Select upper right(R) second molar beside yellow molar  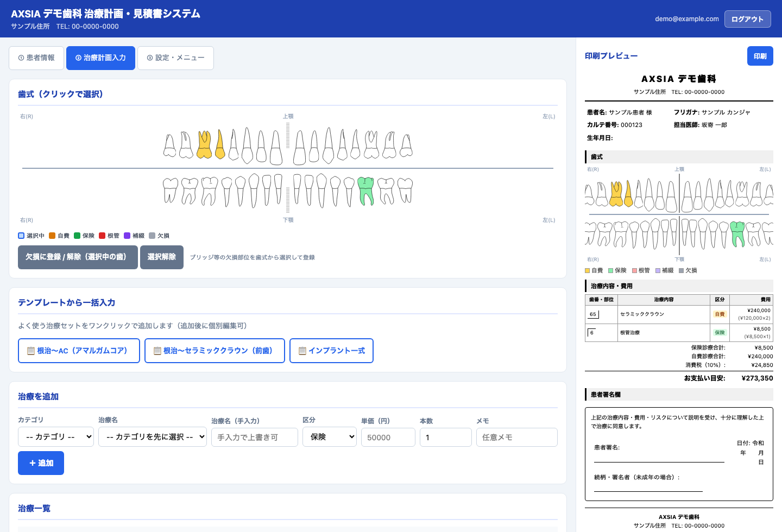186,145
